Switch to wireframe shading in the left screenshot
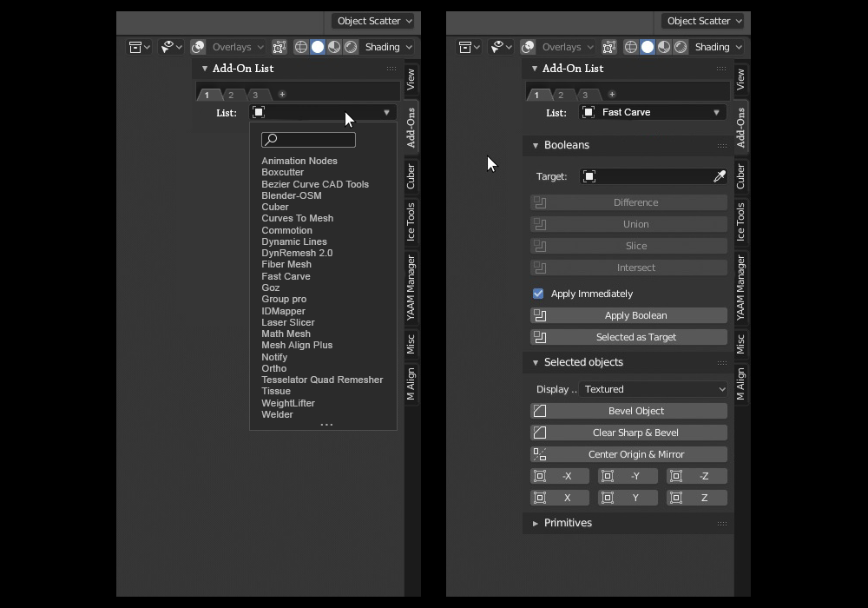868x608 pixels. [x=300, y=47]
